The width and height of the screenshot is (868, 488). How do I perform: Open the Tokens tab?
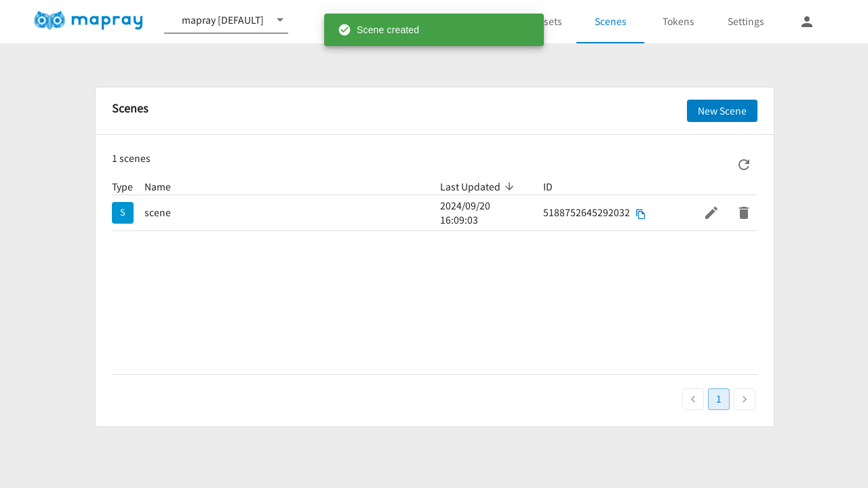pyautogui.click(x=677, y=22)
